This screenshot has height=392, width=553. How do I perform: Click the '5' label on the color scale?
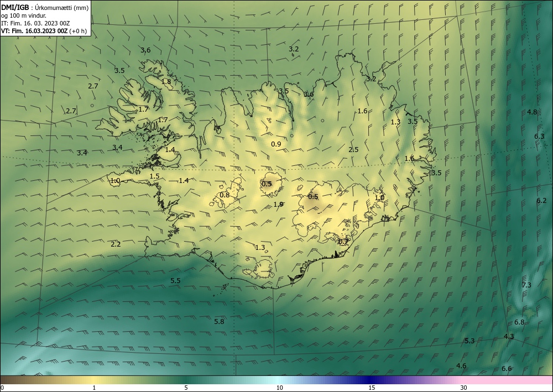pos(186,388)
